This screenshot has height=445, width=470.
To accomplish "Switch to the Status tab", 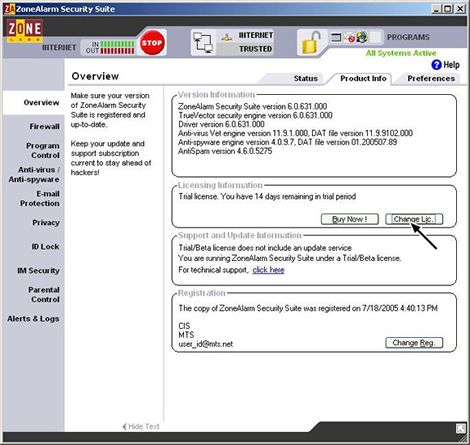I will point(306,78).
